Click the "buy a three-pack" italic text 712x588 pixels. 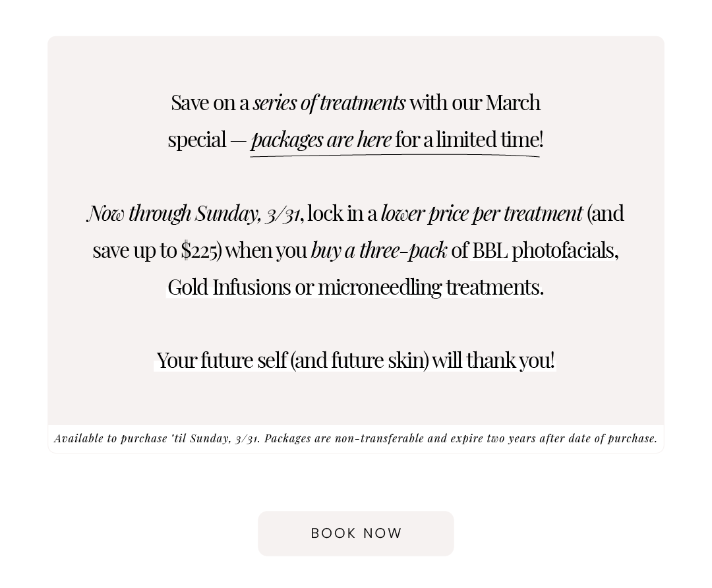click(x=379, y=250)
